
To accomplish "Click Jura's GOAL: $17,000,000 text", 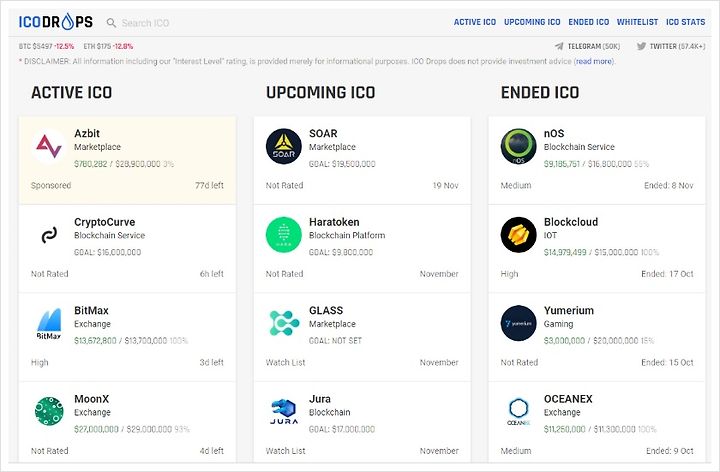I will point(342,429).
